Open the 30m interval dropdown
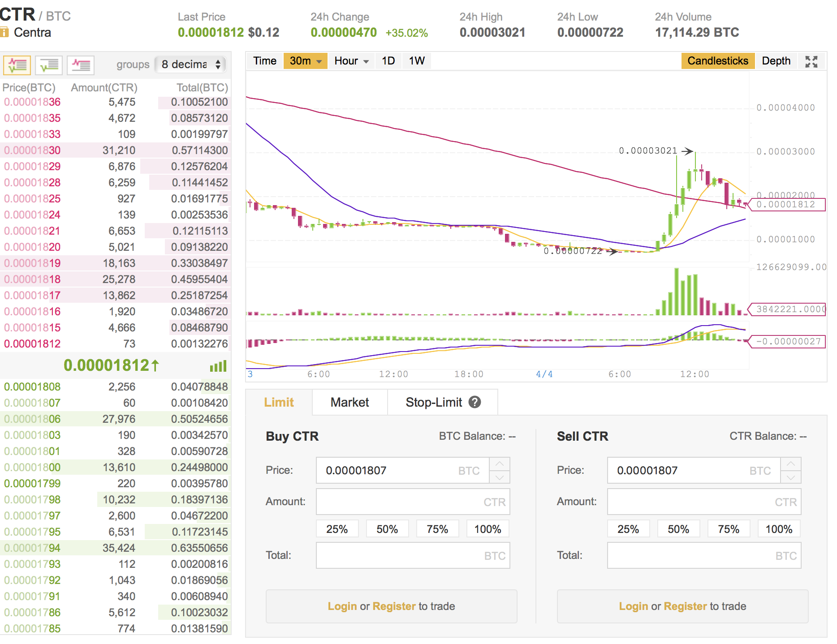This screenshot has width=837, height=644. click(306, 61)
